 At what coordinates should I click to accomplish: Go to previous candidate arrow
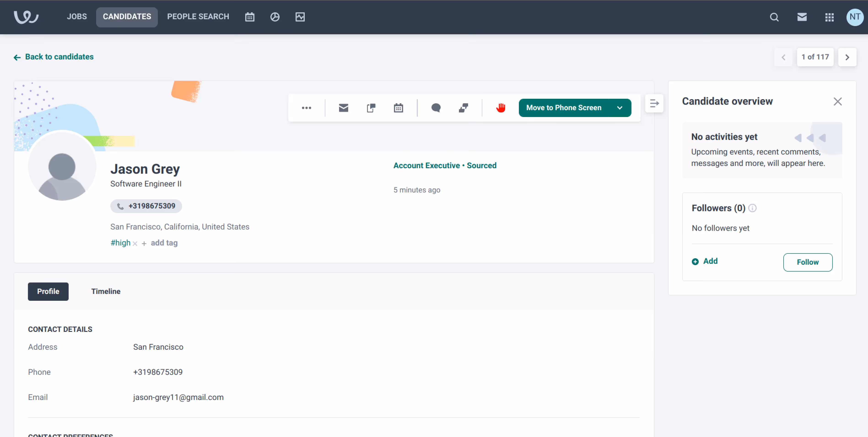pos(783,57)
